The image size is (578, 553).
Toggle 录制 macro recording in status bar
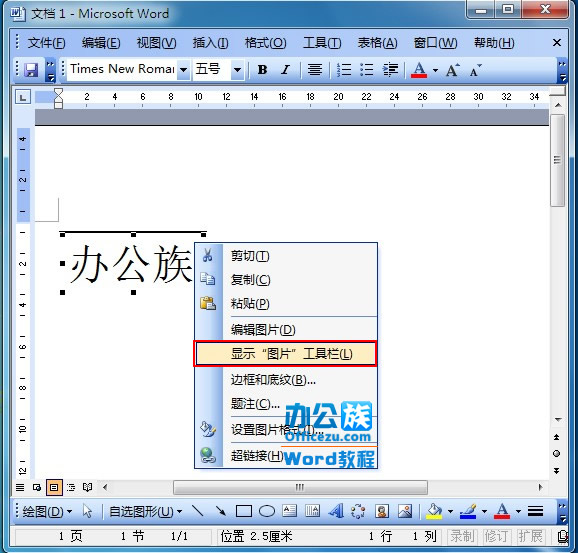pyautogui.click(x=462, y=536)
